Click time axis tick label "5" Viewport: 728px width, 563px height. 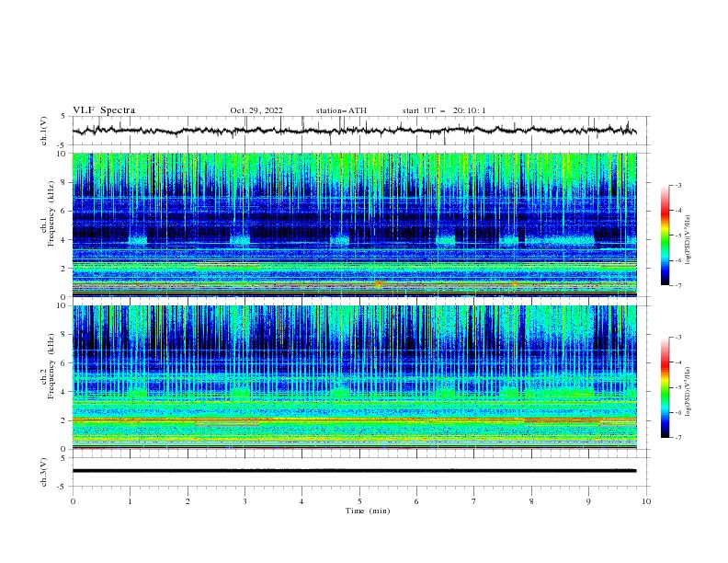(359, 501)
